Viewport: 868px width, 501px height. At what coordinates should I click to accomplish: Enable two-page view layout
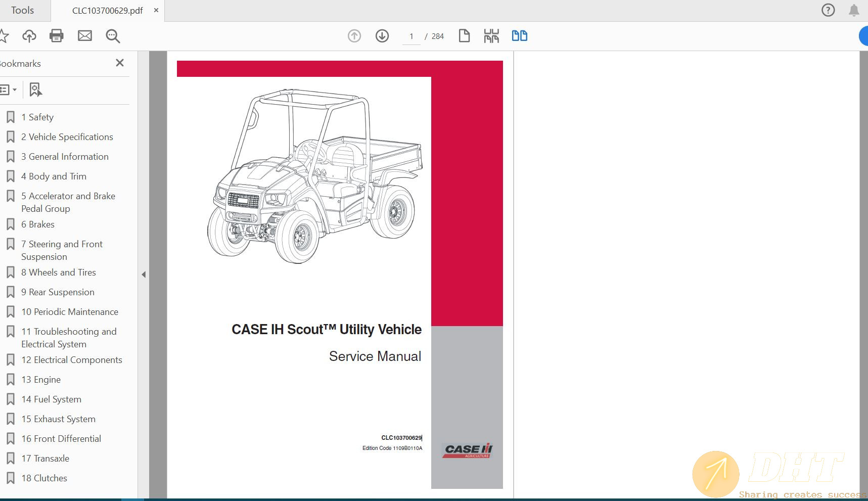[519, 36]
